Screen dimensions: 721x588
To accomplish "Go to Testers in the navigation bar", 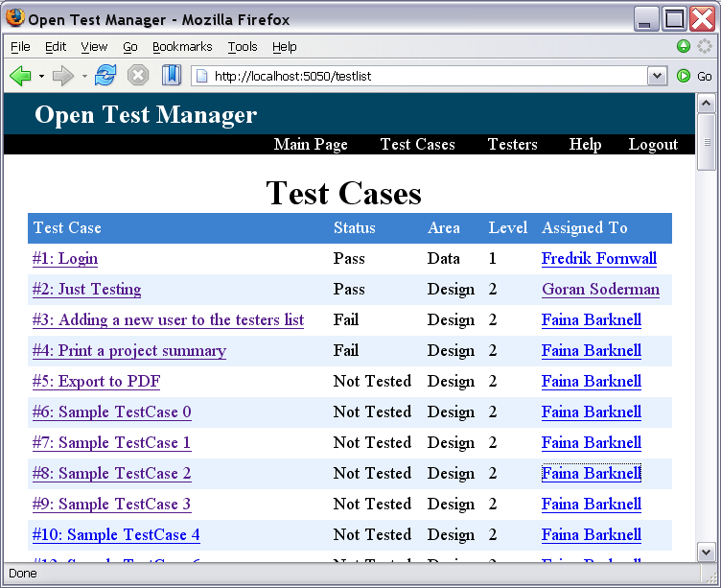I will tap(512, 144).
